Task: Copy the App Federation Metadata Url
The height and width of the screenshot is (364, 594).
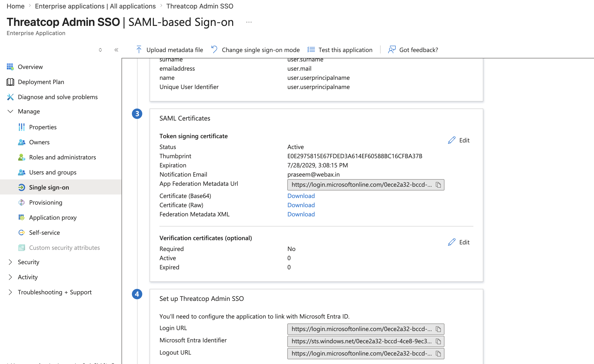Action: click(438, 185)
